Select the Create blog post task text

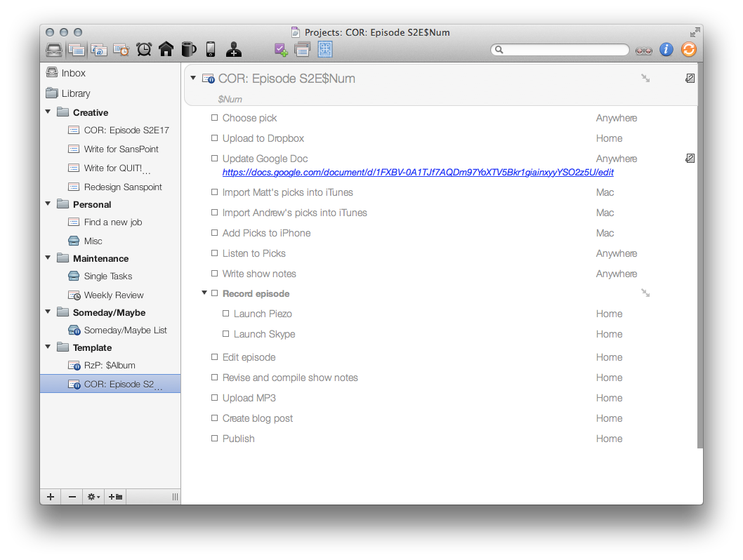click(258, 418)
